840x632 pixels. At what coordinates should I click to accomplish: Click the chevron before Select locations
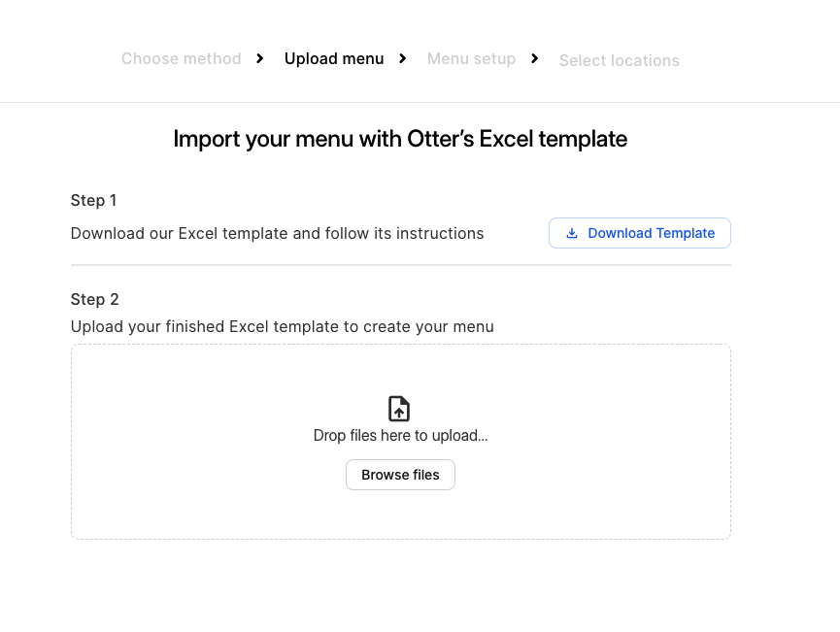[535, 58]
